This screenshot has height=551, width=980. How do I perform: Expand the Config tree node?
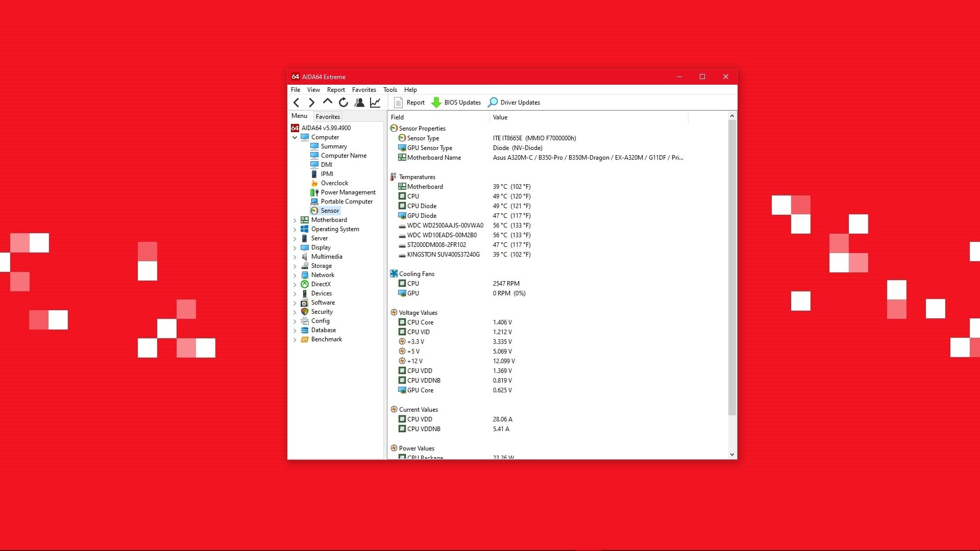pyautogui.click(x=295, y=321)
